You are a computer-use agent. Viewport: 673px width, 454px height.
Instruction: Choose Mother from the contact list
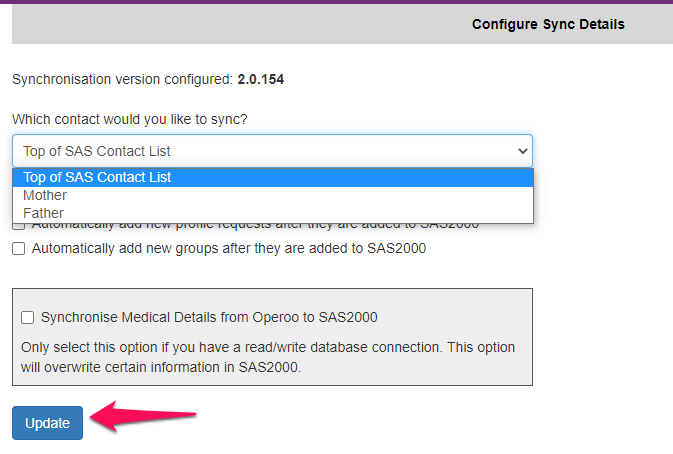45,195
